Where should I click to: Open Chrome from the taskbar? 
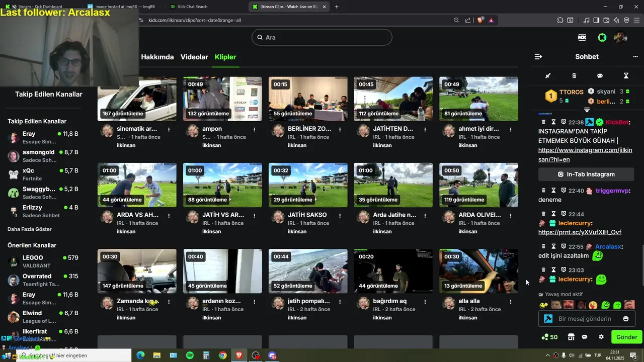(222, 355)
